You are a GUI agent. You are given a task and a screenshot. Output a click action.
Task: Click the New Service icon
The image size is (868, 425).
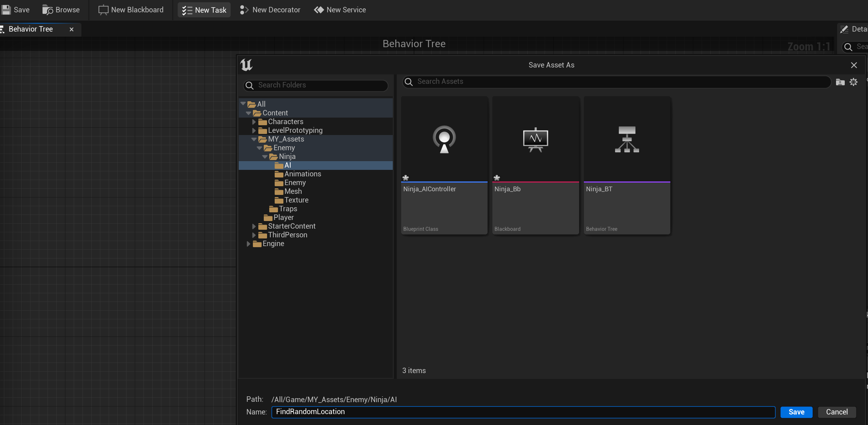[x=319, y=10]
